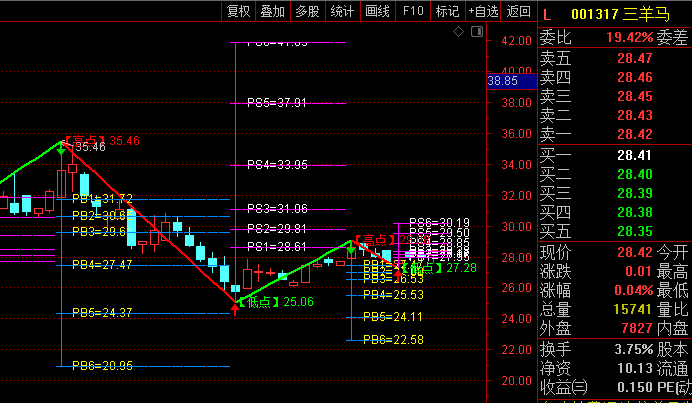Click the 涨幅 value 0.04%

(633, 290)
